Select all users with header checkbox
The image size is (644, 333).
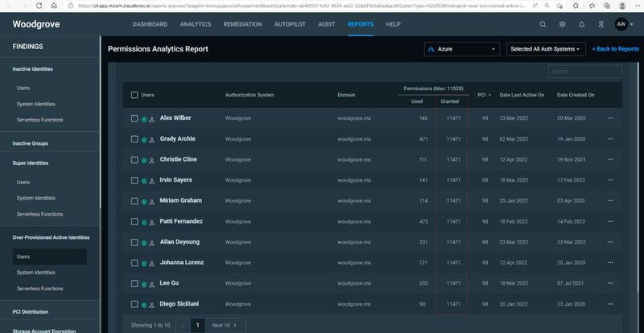tap(134, 95)
